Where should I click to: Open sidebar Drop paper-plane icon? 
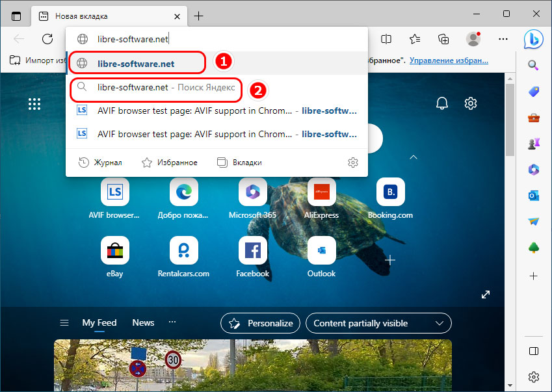533,221
